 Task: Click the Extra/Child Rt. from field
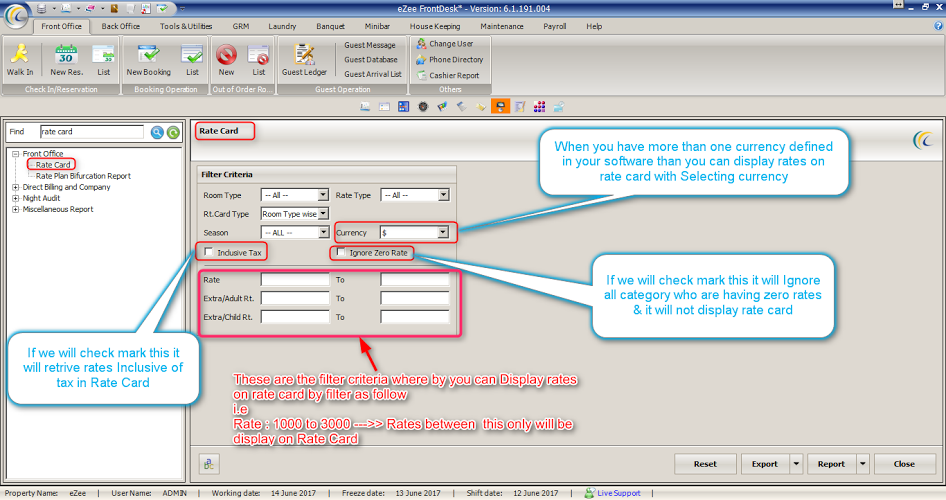pos(295,317)
